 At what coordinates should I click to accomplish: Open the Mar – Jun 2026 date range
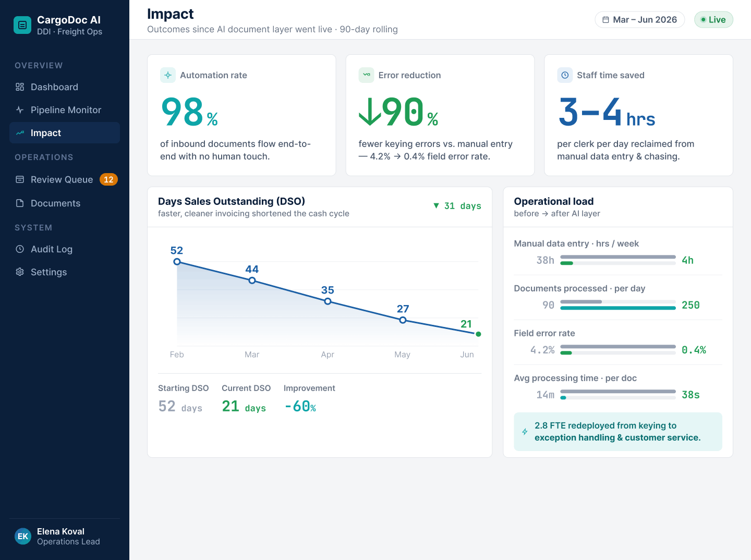pyautogui.click(x=640, y=20)
